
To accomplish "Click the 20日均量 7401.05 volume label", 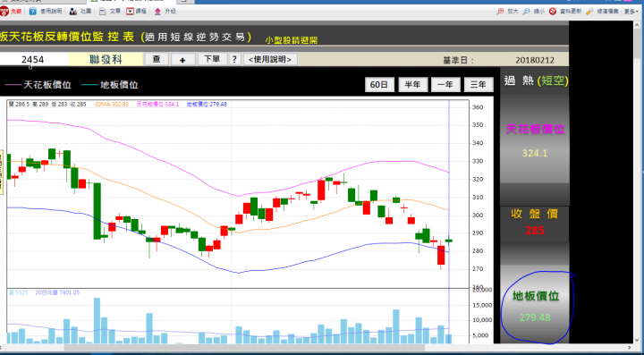I will (57, 292).
